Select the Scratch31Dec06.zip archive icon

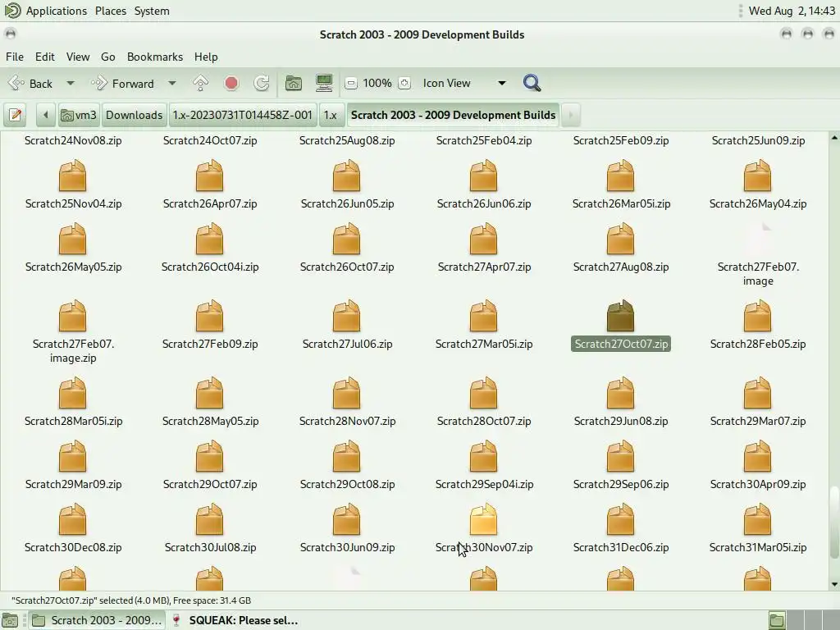pyautogui.click(x=621, y=519)
